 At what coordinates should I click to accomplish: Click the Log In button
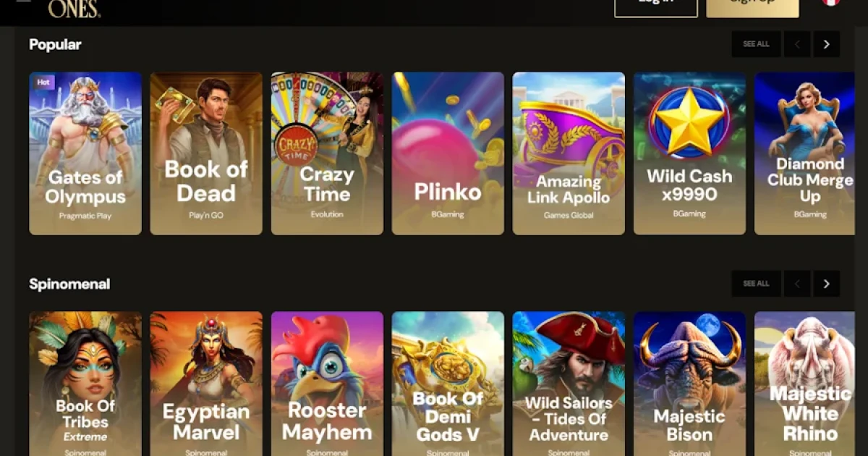[x=656, y=7]
